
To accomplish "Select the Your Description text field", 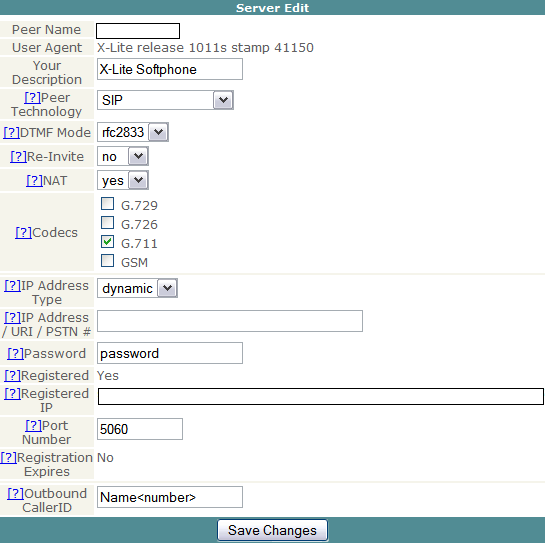I will tap(170, 69).
